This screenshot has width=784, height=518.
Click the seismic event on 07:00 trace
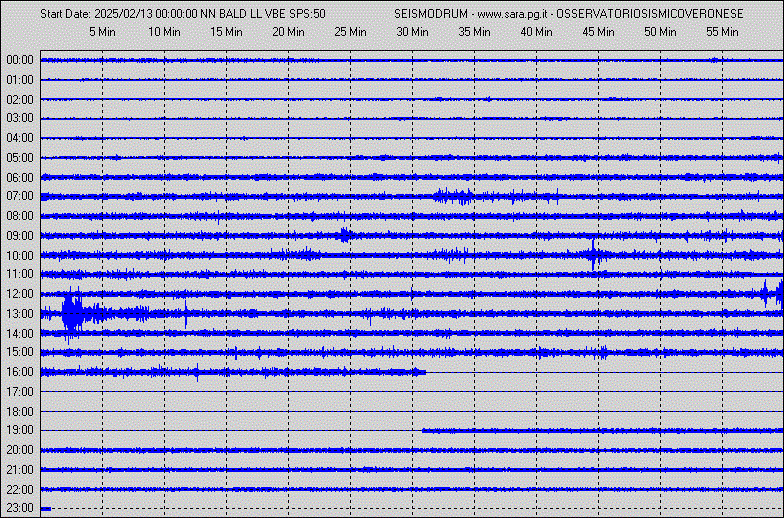point(453,196)
